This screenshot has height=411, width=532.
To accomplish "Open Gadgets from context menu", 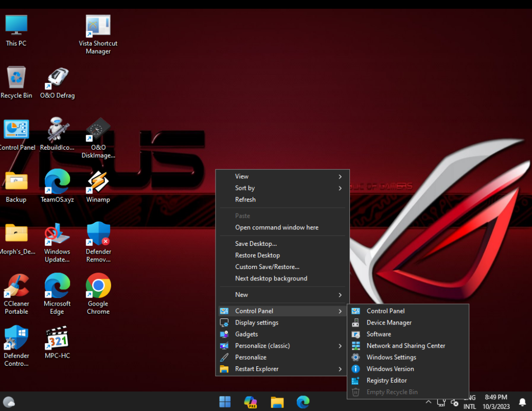I will tap(282, 334).
